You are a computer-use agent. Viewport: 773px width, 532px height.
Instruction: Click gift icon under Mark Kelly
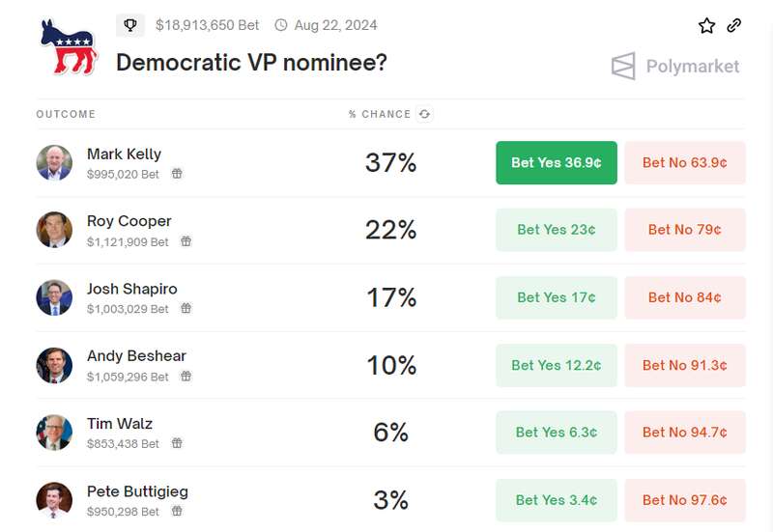coord(177,174)
